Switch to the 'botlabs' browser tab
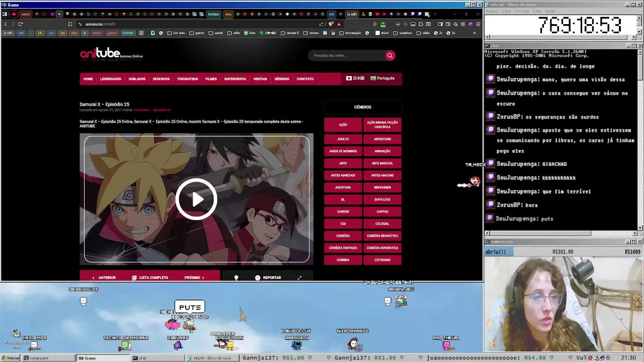644x362 pixels. [x=214, y=14]
